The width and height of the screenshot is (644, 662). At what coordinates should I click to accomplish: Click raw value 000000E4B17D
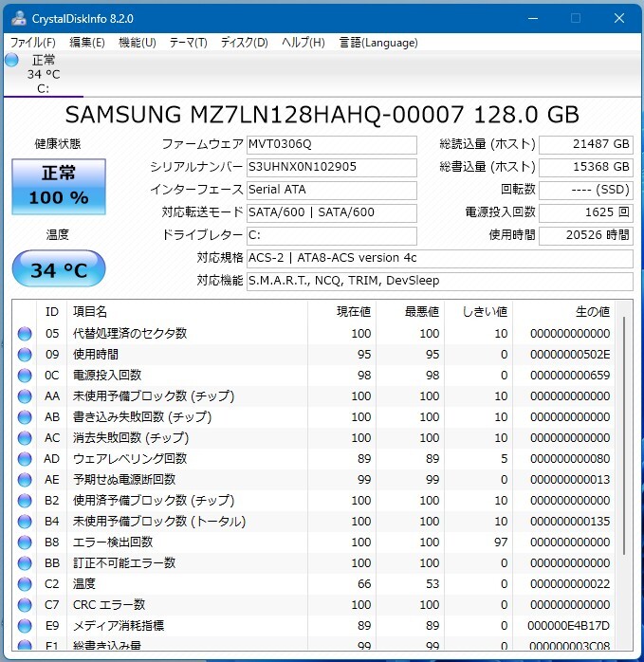click(x=569, y=626)
